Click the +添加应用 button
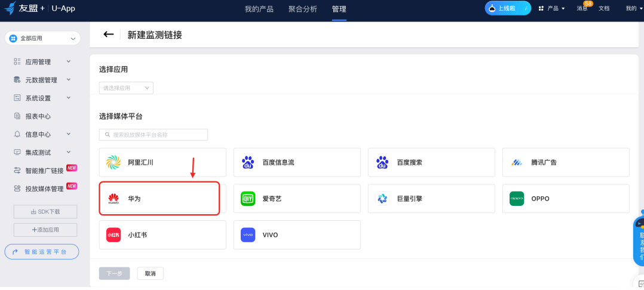The height and width of the screenshot is (290, 644). tap(45, 230)
